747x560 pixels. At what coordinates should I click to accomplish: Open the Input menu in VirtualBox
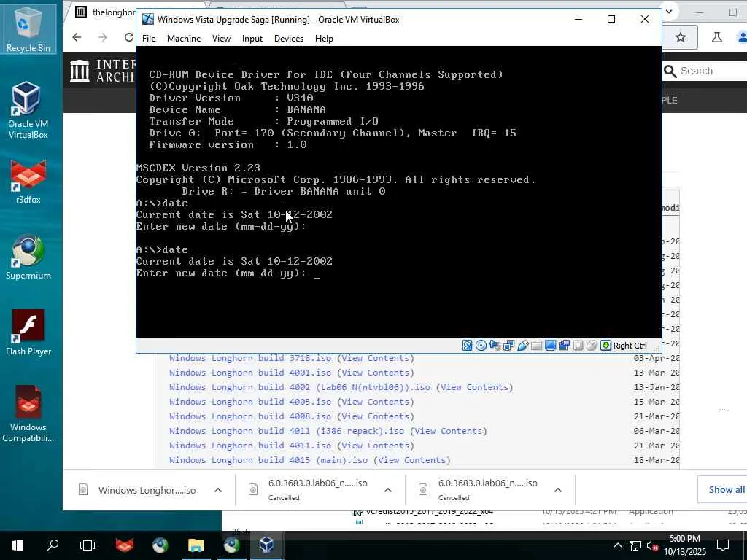pos(252,39)
